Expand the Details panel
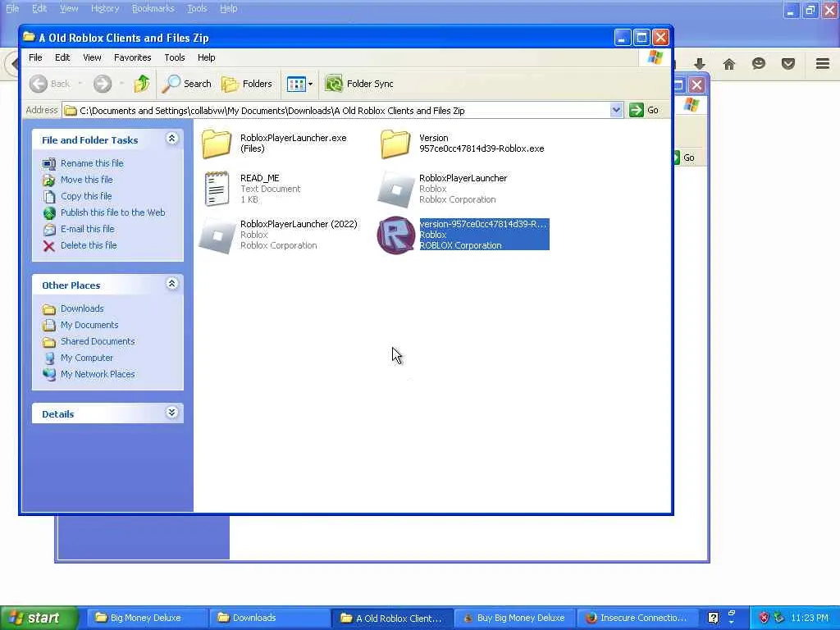Image resolution: width=840 pixels, height=630 pixels. 171,413
